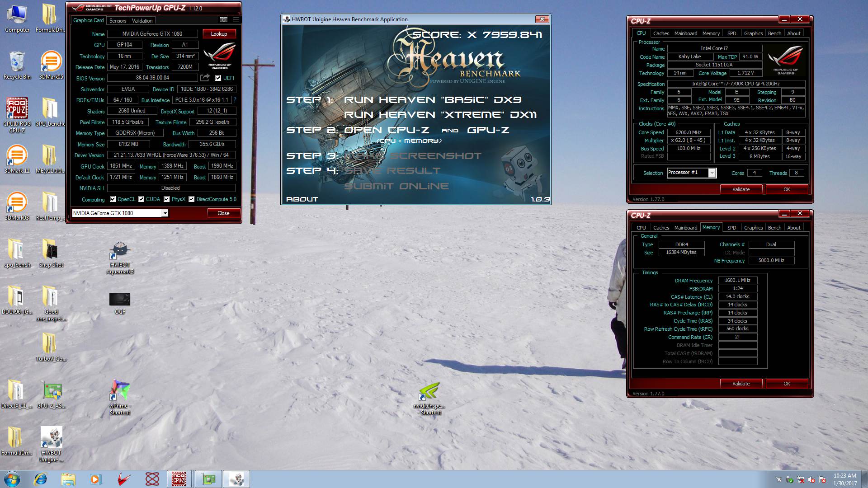Click GPU-Z screenshot camera icon
868x488 pixels.
224,20
